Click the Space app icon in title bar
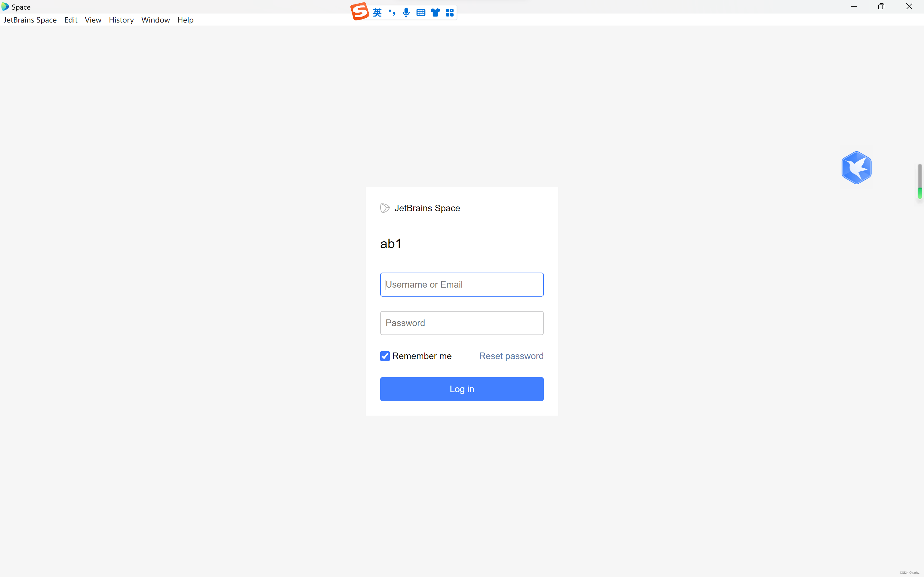 click(x=5, y=7)
